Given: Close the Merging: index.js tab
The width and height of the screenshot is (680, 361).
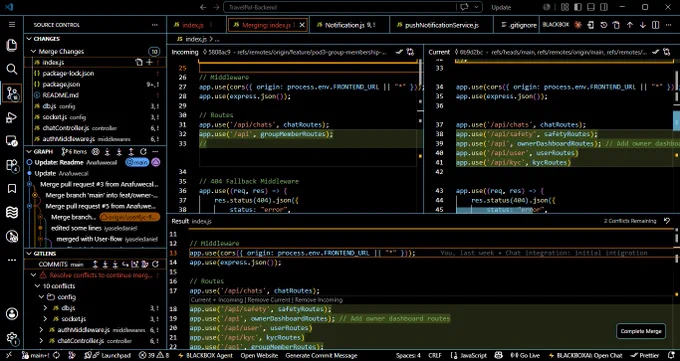Looking at the screenshot, I should (302, 25).
